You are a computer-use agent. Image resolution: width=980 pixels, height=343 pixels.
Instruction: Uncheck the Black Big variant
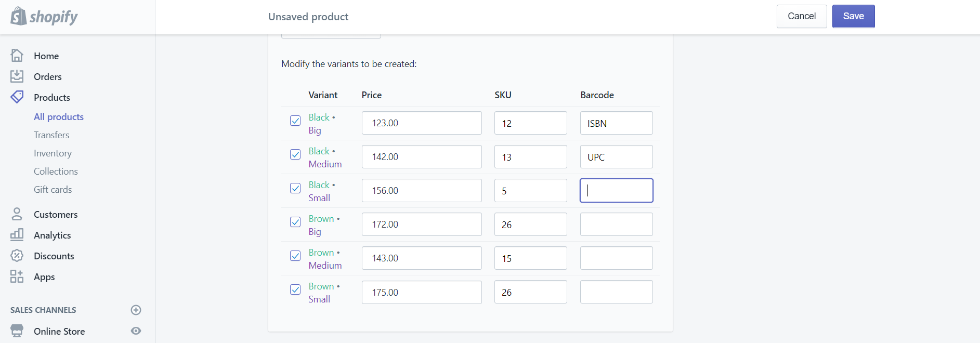pyautogui.click(x=295, y=121)
